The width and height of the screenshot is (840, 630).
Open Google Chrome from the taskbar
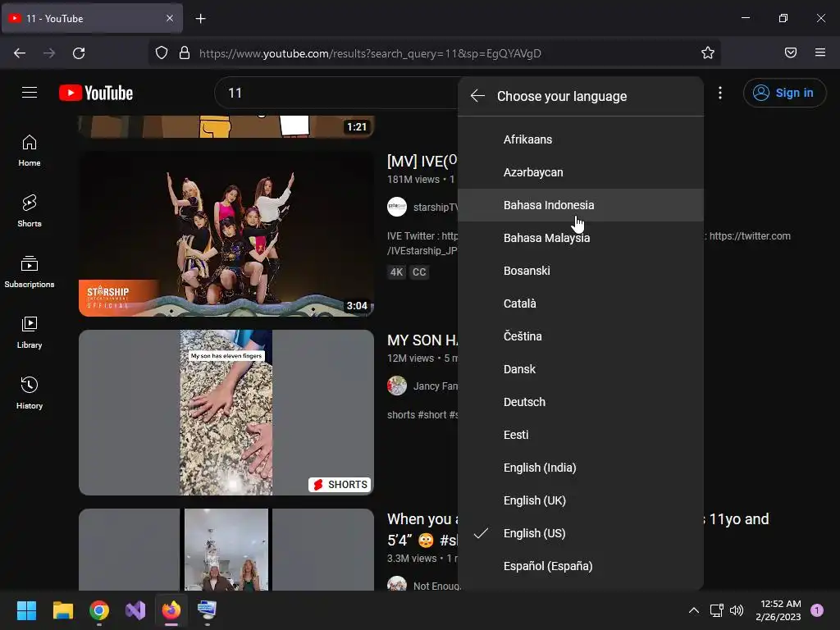99,610
